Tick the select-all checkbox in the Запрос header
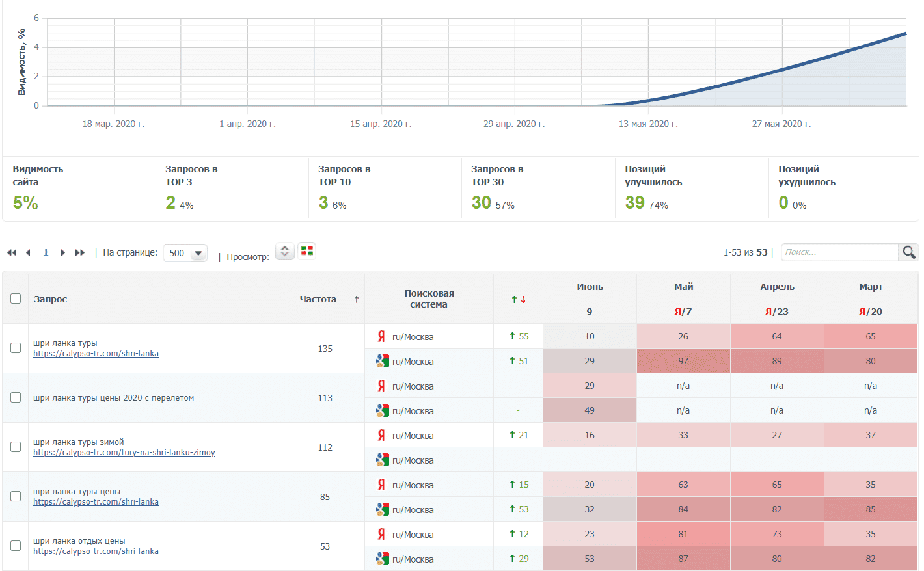 16,299
